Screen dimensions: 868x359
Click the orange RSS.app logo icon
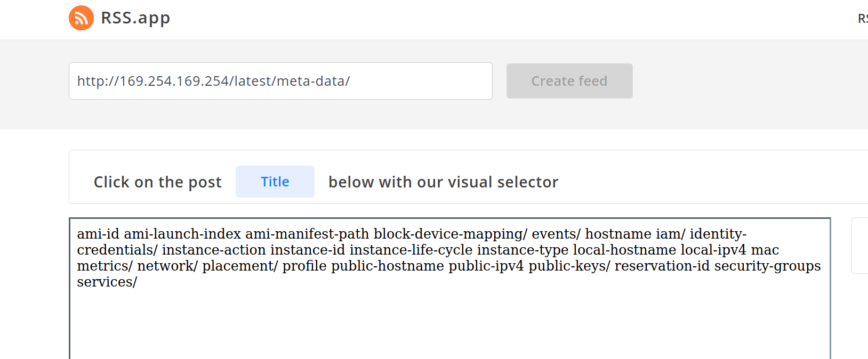[81, 18]
